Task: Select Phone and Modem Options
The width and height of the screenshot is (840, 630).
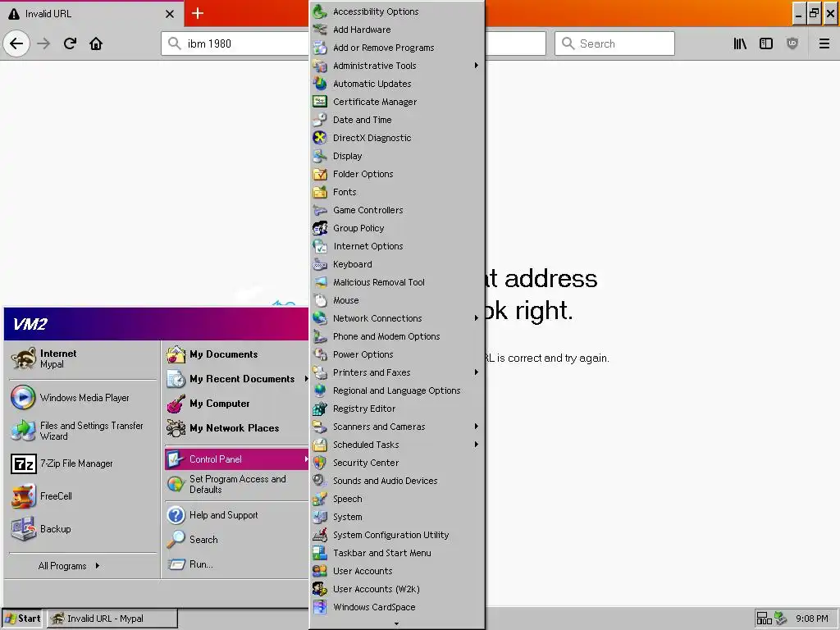Action: (397, 336)
